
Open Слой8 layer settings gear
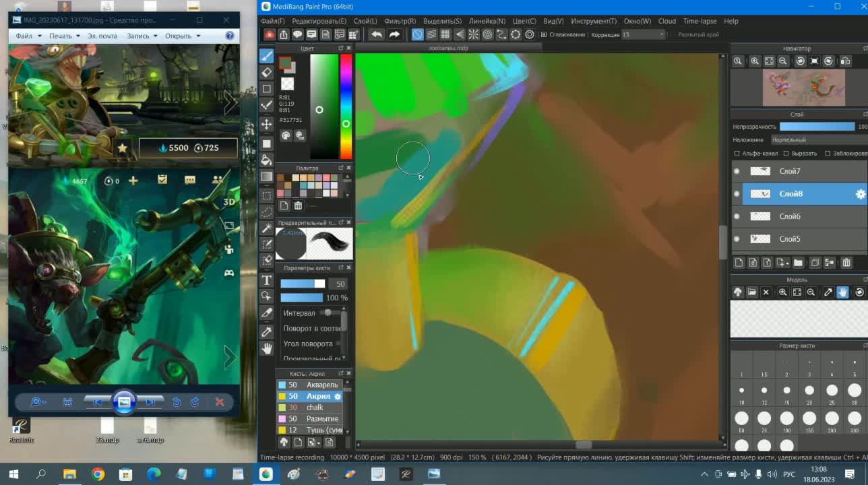point(861,194)
